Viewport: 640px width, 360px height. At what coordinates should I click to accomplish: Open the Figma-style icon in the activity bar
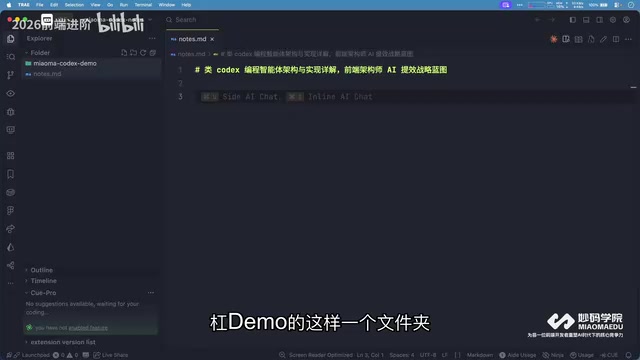[x=11, y=211]
